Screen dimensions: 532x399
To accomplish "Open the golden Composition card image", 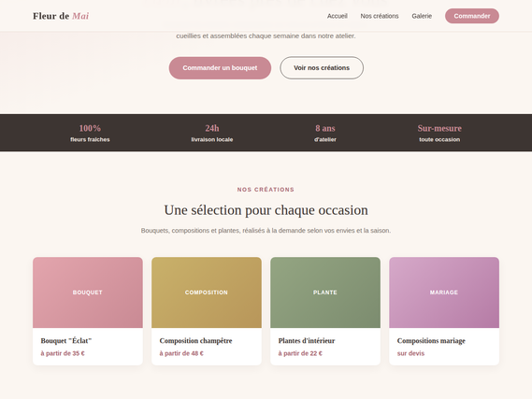I will (207, 292).
